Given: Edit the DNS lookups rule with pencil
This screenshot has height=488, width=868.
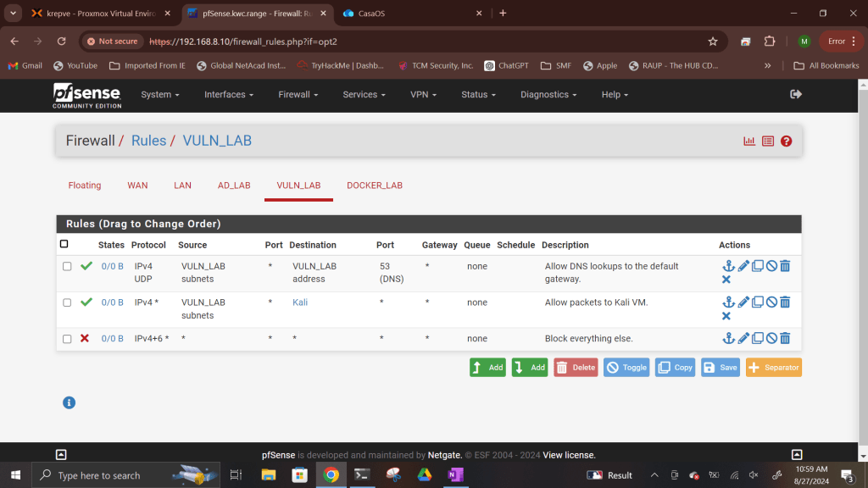Looking at the screenshot, I should coord(743,266).
